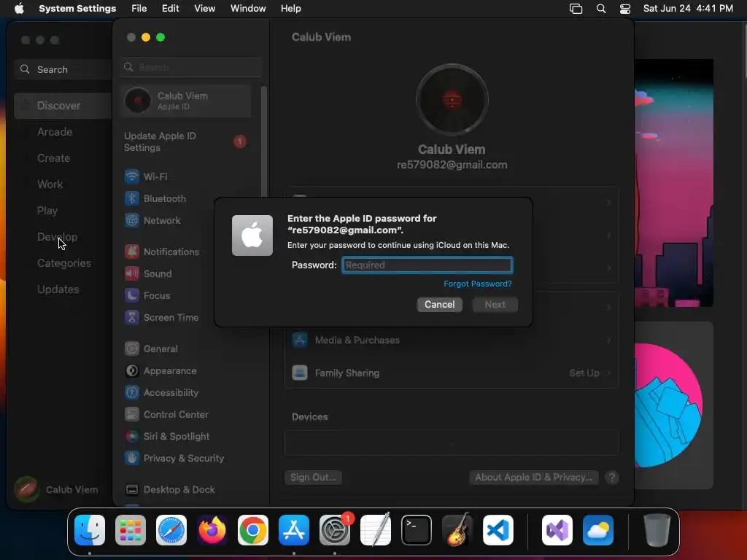Click the Notifications bell icon
This screenshot has width=747, height=560.
(132, 252)
